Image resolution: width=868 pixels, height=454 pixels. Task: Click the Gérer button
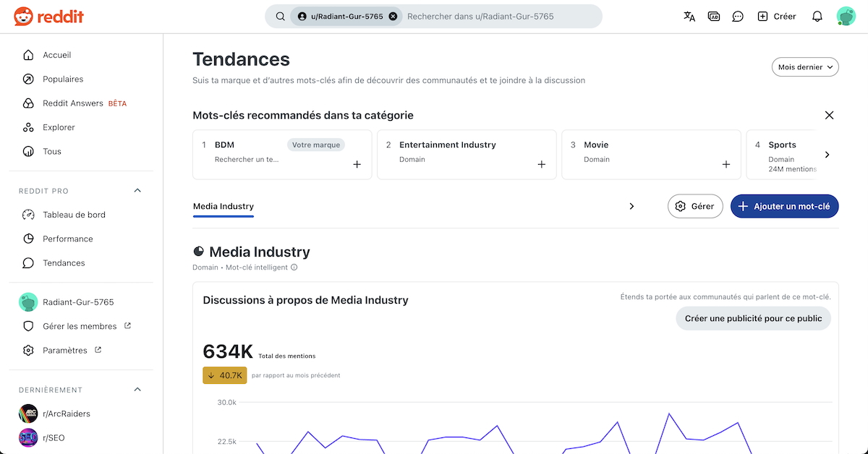(x=694, y=206)
